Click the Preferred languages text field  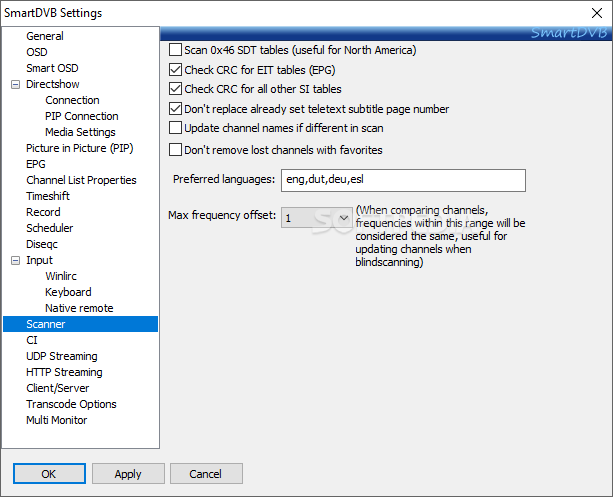(403, 180)
